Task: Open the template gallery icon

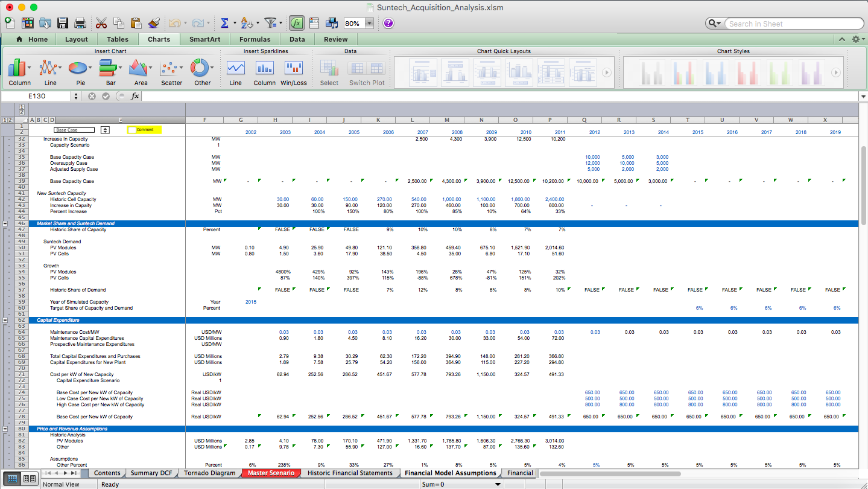Action: [x=27, y=23]
